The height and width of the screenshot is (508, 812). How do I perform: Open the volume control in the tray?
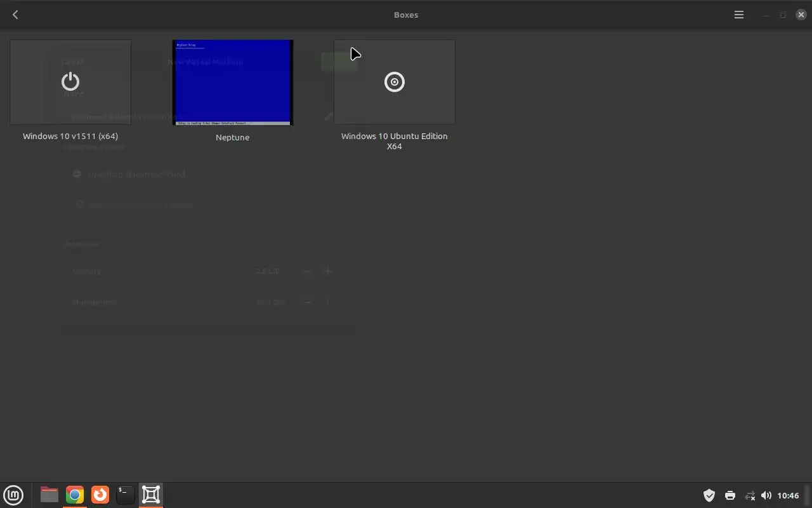tap(766, 495)
